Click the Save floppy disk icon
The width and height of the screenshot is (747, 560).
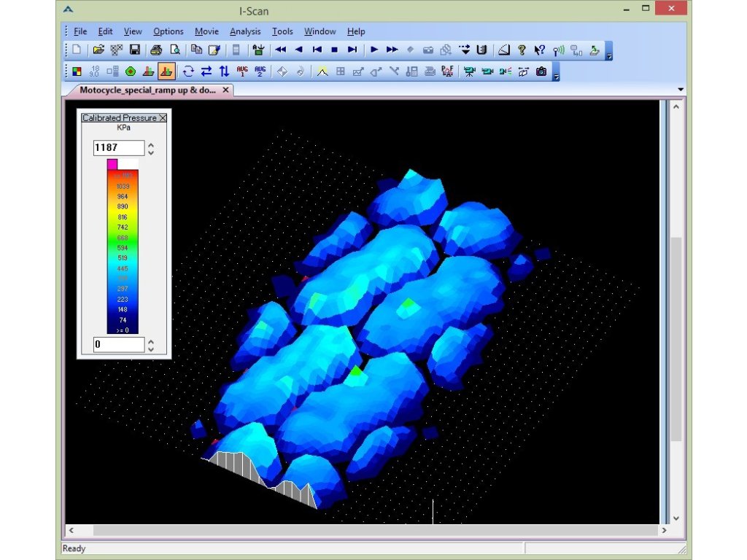[x=135, y=50]
